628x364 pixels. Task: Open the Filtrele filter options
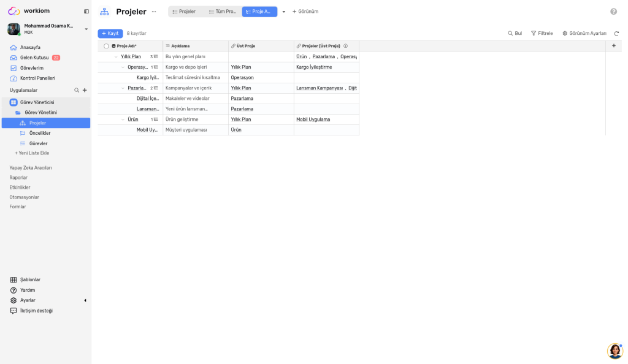[542, 34]
